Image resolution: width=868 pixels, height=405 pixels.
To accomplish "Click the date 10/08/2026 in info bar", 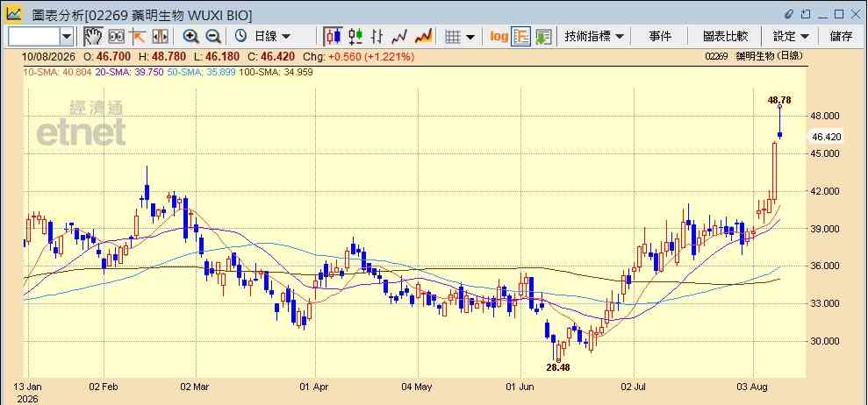I will pyautogui.click(x=50, y=56).
